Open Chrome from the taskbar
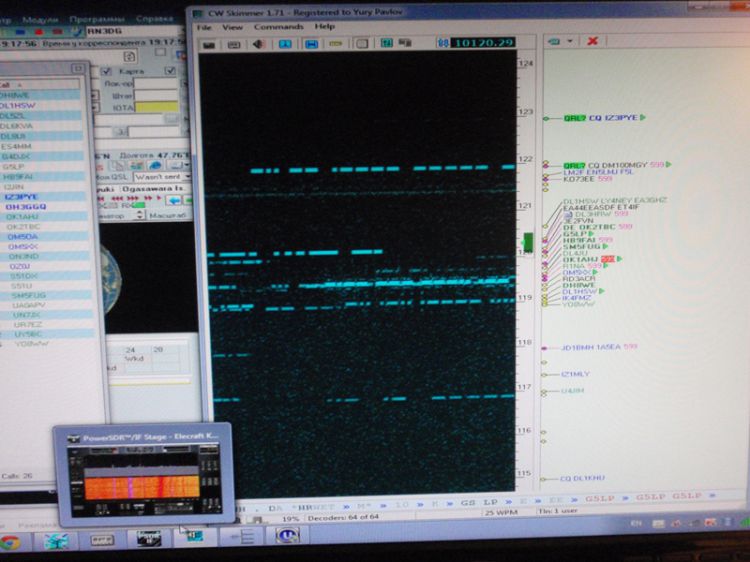 coord(11,543)
